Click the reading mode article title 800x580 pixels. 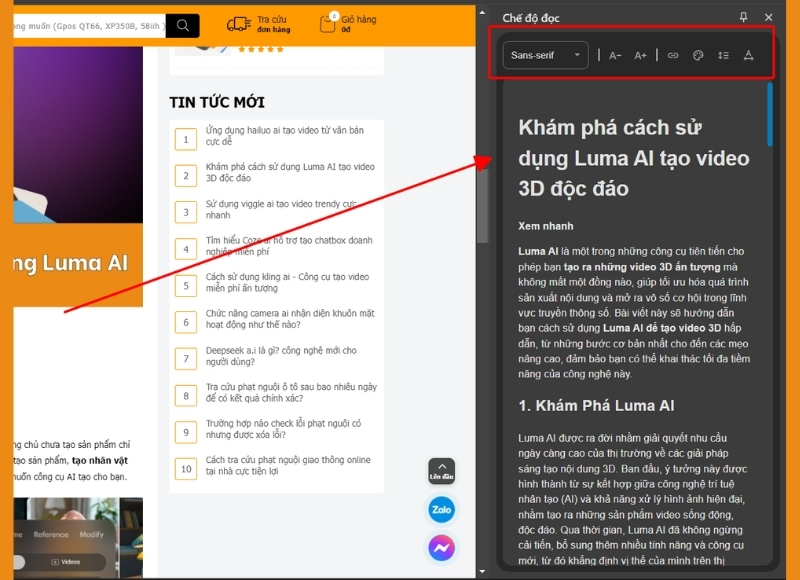coord(634,158)
